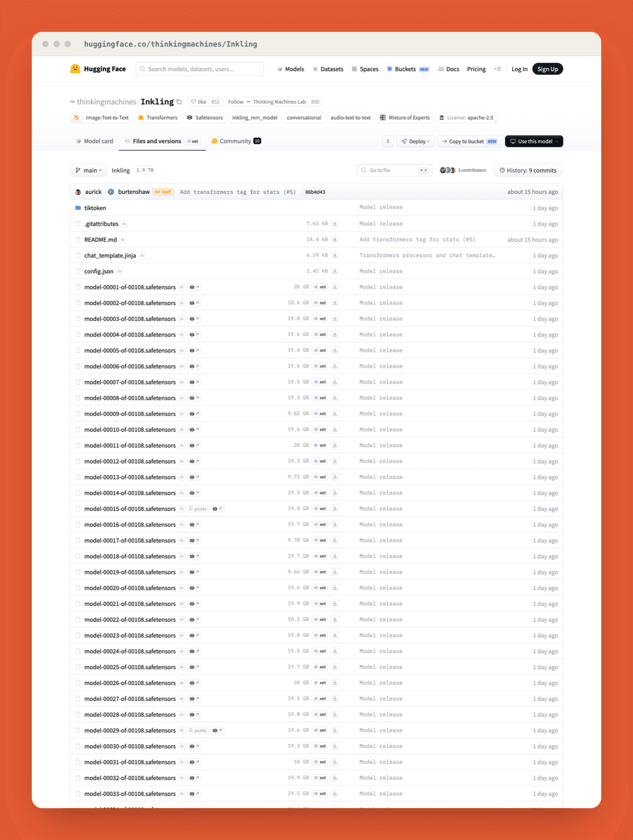Viewport: 633px width, 840px height.
Task: Copy model name with copy icon
Action: 179,102
